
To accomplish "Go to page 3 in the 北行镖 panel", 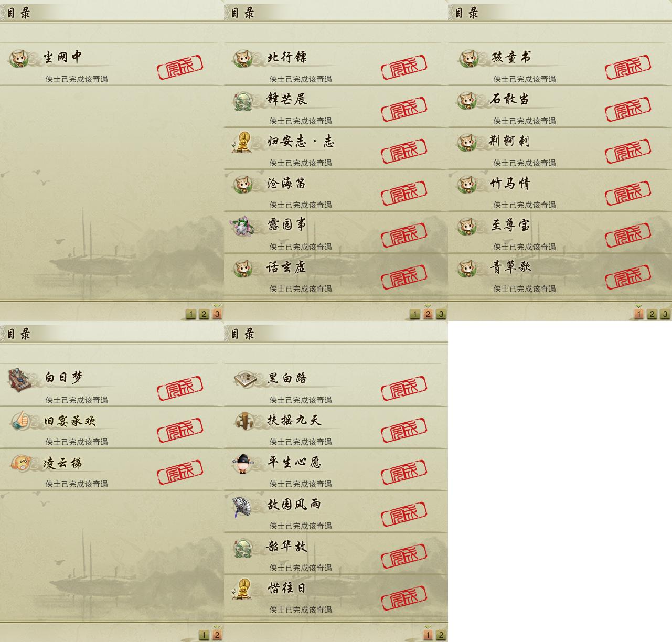I will [441, 314].
